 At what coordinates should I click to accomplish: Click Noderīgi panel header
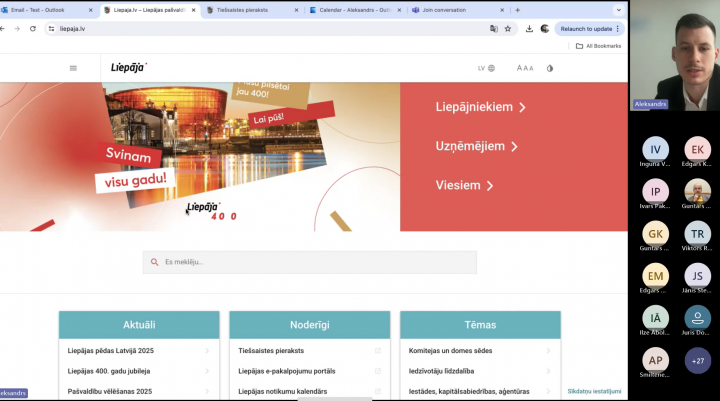(x=309, y=325)
